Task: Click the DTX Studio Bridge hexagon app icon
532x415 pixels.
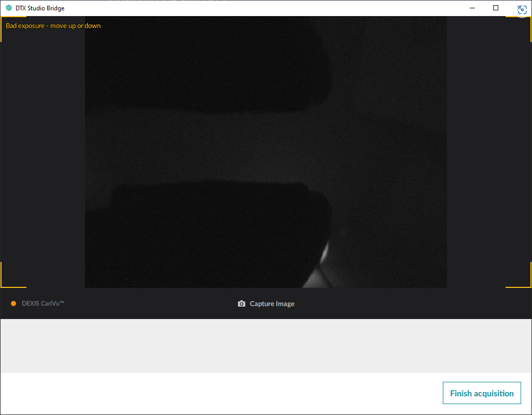Action: pyautogui.click(x=8, y=8)
